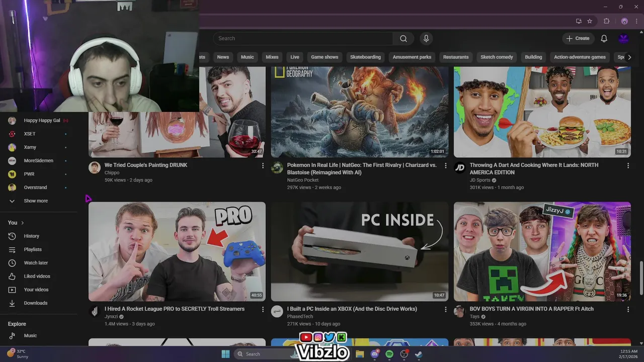
Task: Select the Game shows chip
Action: 325,57
